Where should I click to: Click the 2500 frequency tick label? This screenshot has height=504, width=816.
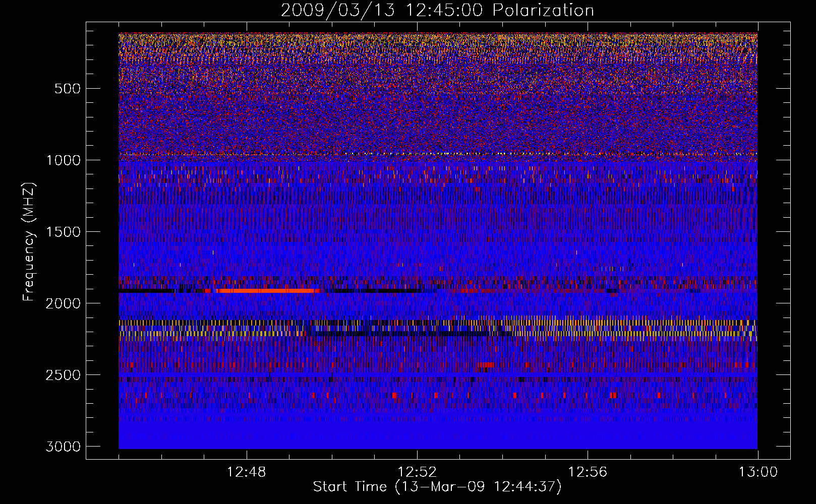[x=63, y=375]
